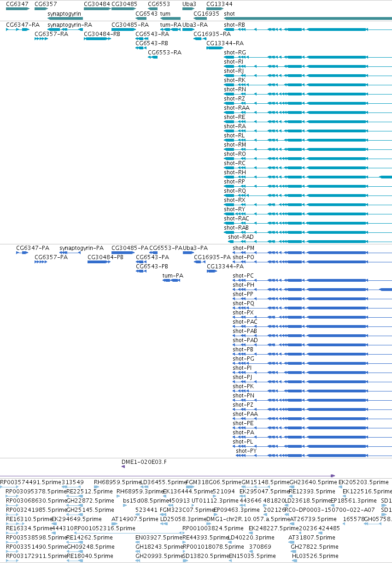Screen dimensions: 392x563
Task: Click the tum gene label
Action: (165, 14)
